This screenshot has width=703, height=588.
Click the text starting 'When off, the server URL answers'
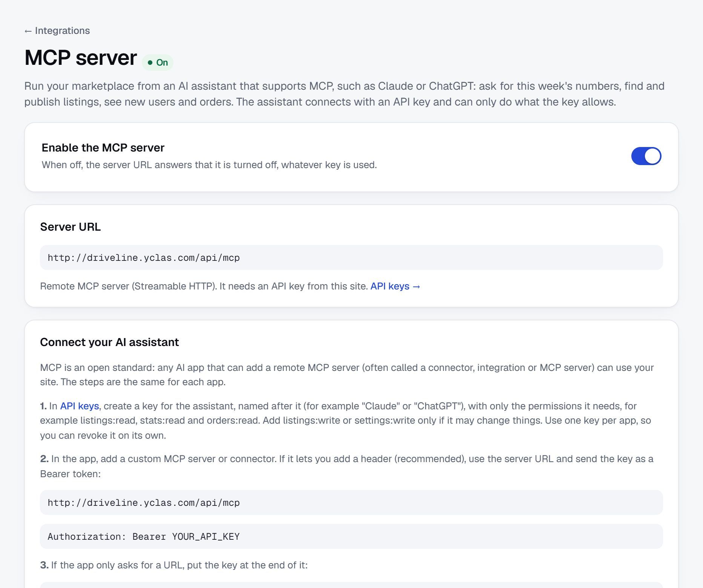(209, 165)
